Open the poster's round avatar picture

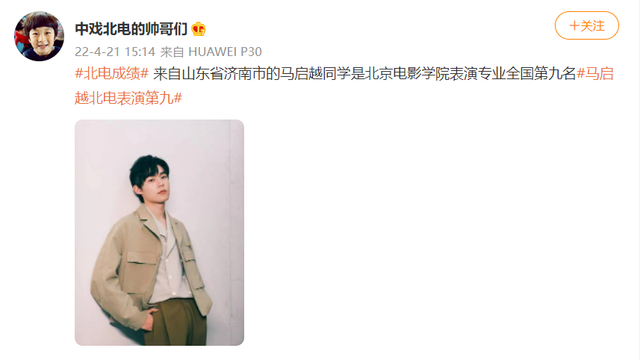coord(39,36)
